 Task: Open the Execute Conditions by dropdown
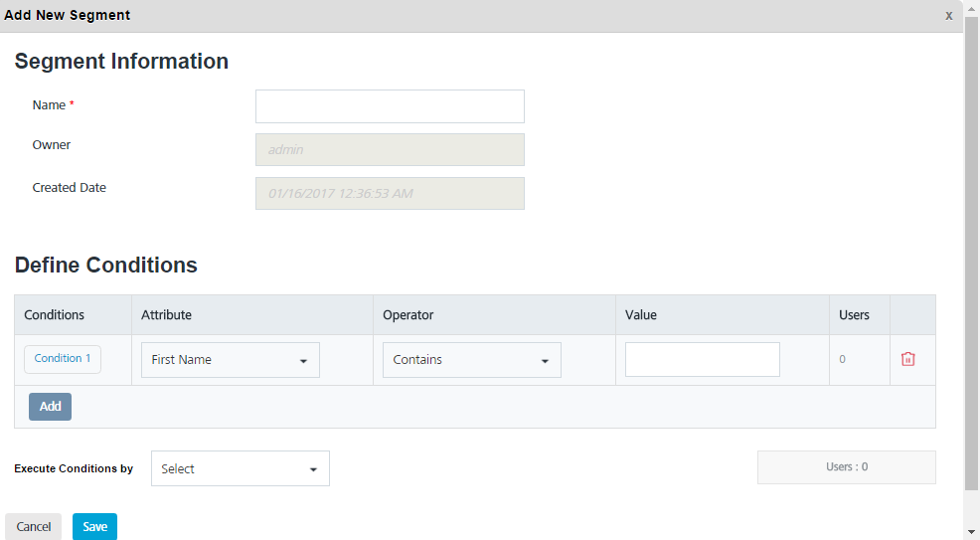(x=241, y=468)
